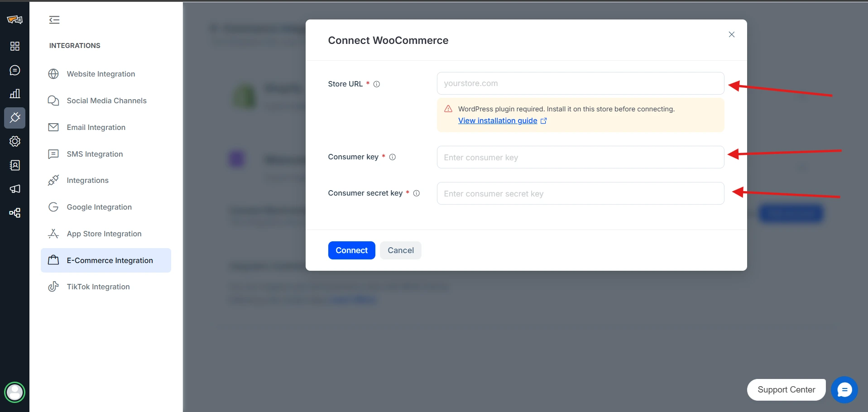Click the Google Integration G icon
868x412 pixels.
[53, 207]
